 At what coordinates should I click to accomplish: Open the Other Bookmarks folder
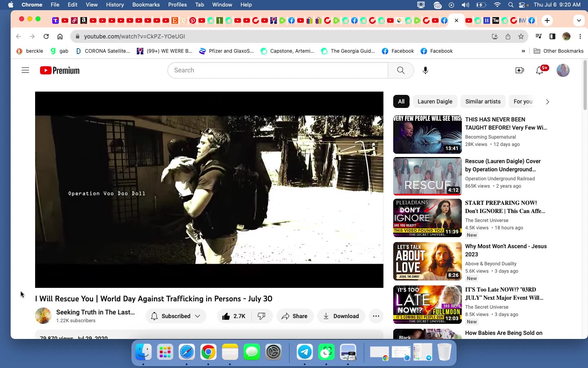559,51
